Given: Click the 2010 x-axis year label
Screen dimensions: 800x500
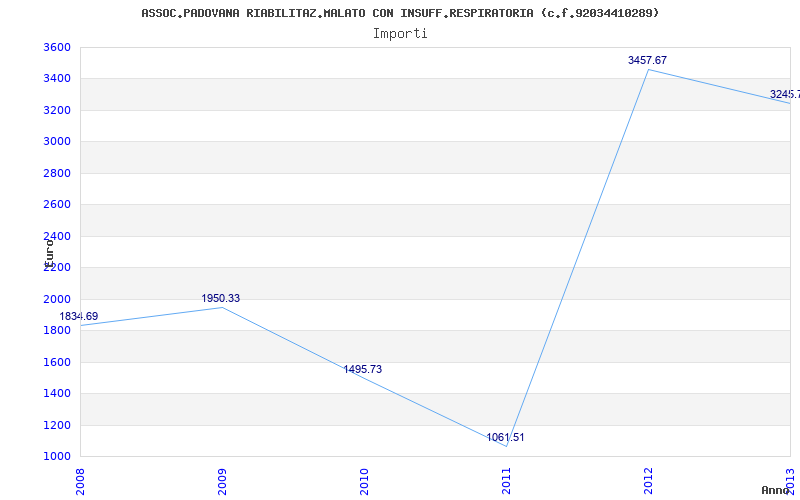Looking at the screenshot, I should point(364,481).
